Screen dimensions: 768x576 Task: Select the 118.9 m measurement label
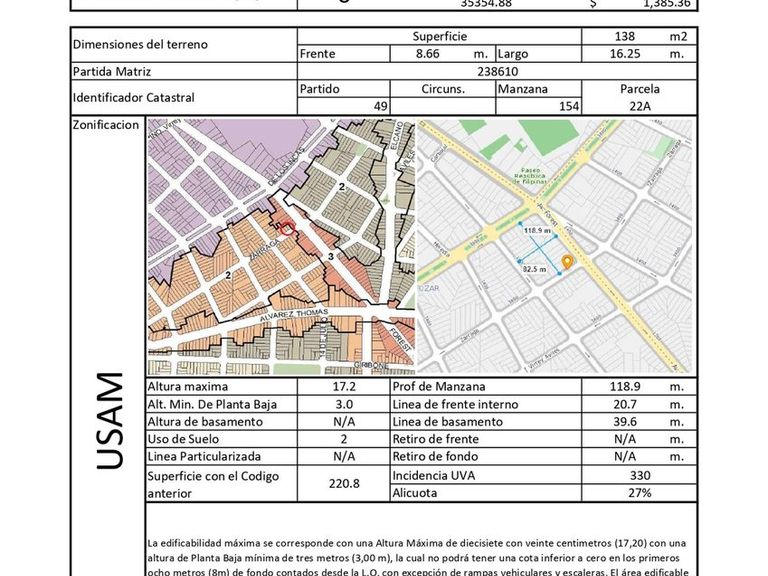pos(537,230)
